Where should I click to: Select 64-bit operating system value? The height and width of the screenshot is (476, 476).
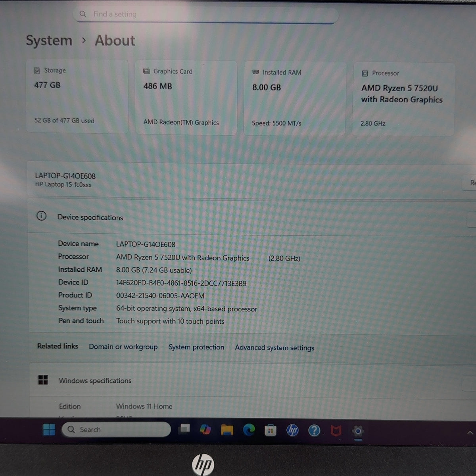click(x=186, y=309)
